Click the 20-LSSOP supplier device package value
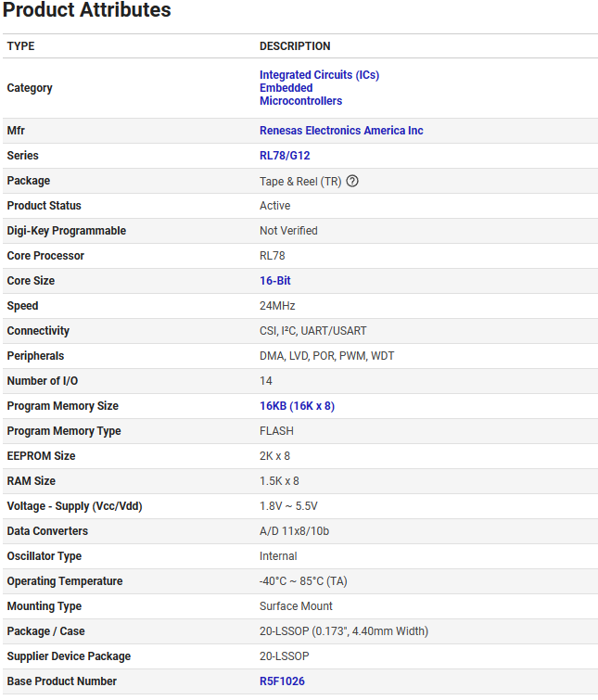 click(284, 656)
